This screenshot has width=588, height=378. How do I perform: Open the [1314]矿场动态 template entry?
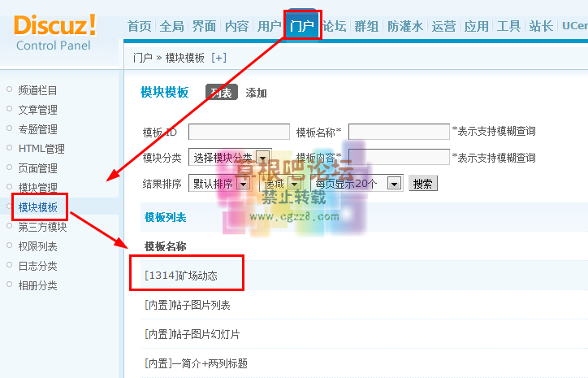(192, 276)
